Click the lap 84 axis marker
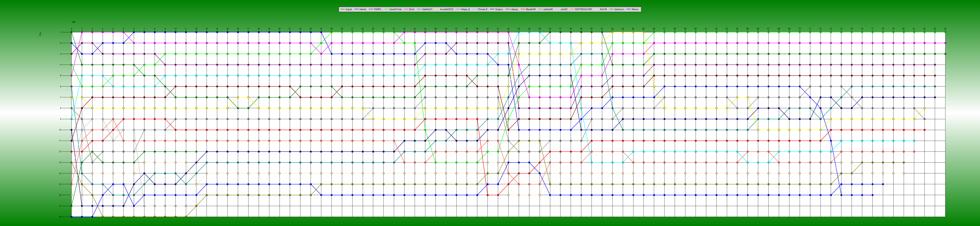Image resolution: width=980 pixels, height=226 pixels. coord(945,29)
